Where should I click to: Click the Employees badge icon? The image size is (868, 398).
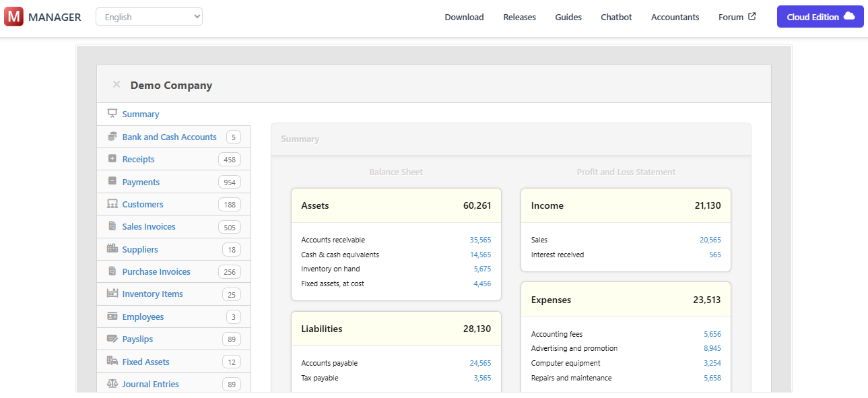[x=111, y=317]
